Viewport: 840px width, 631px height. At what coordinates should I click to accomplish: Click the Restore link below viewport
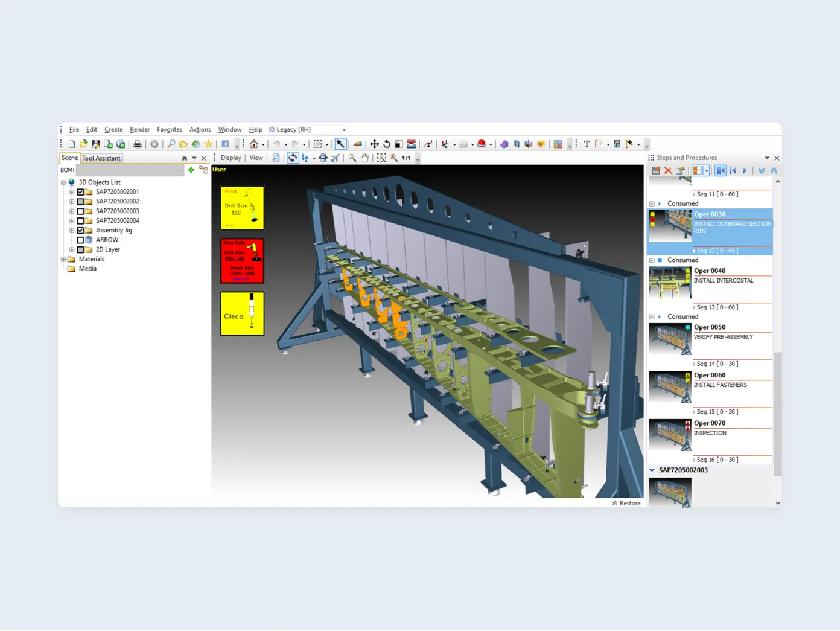(626, 504)
